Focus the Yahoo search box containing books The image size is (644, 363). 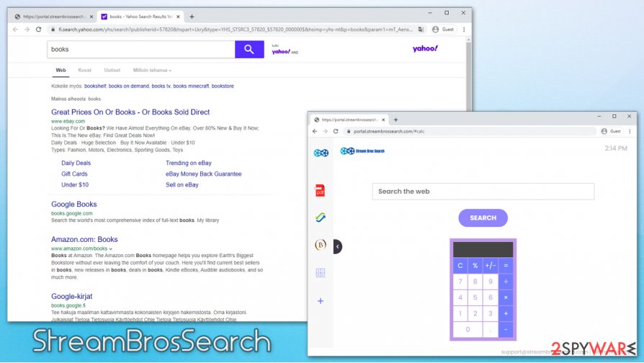[x=141, y=49]
